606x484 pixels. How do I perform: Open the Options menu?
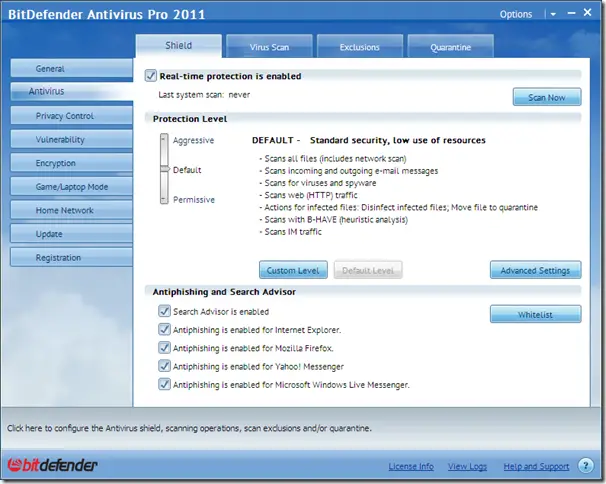tap(516, 14)
